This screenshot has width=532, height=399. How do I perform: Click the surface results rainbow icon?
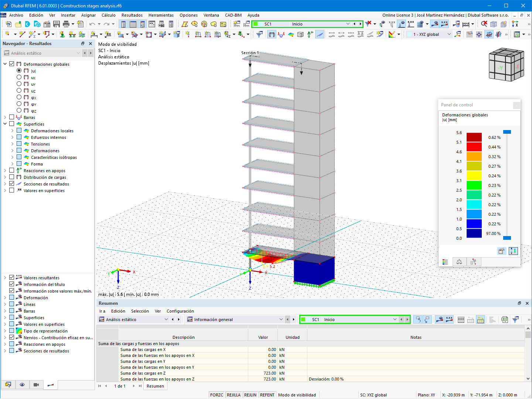(x=291, y=34)
